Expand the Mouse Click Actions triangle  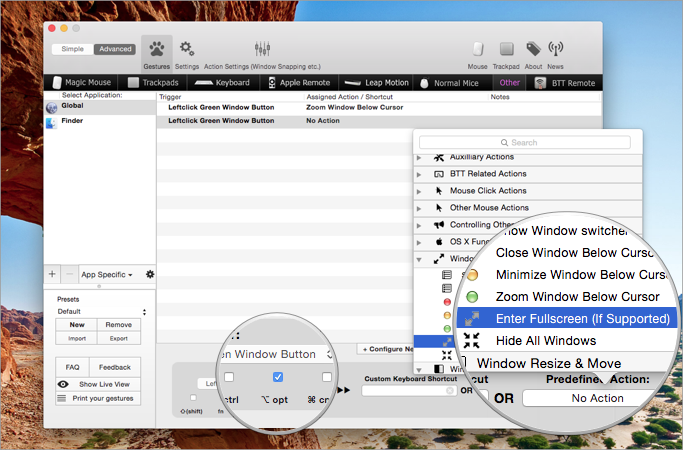[419, 191]
